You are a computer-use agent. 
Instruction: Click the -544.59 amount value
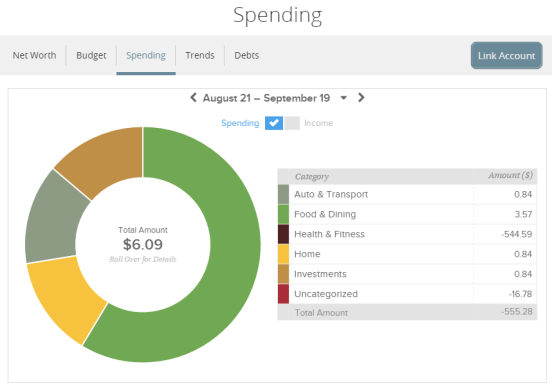(x=517, y=234)
